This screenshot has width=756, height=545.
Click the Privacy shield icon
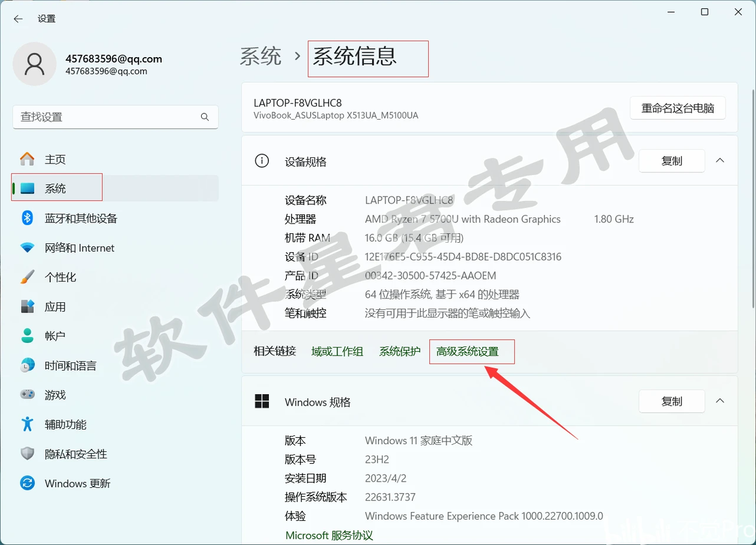pos(27,454)
